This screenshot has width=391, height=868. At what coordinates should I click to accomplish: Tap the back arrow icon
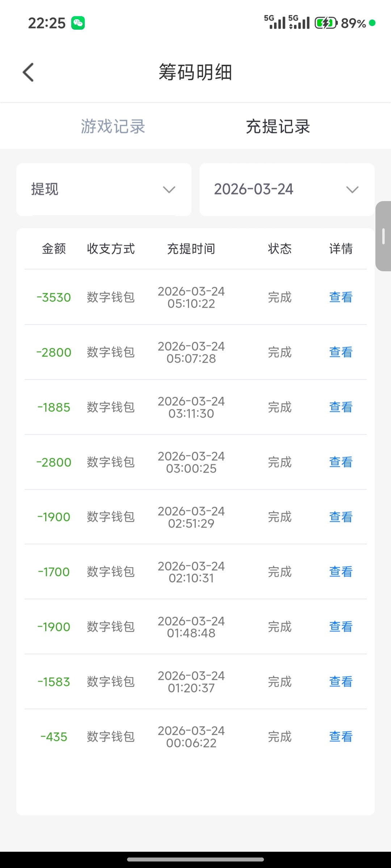28,72
